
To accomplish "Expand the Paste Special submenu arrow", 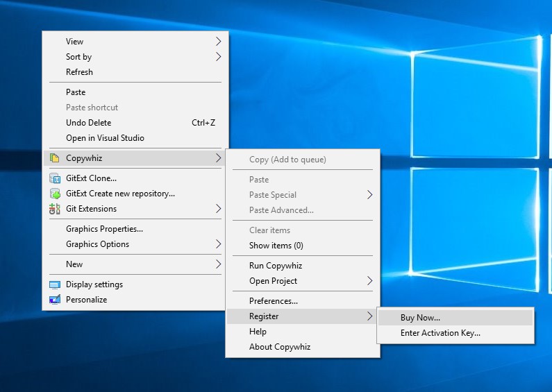I will tap(369, 194).
